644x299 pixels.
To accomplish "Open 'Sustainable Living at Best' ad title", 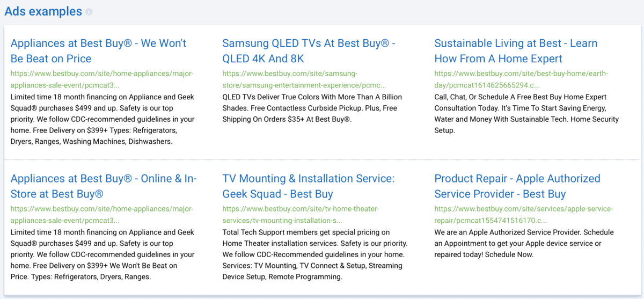I will pyautogui.click(x=516, y=51).
